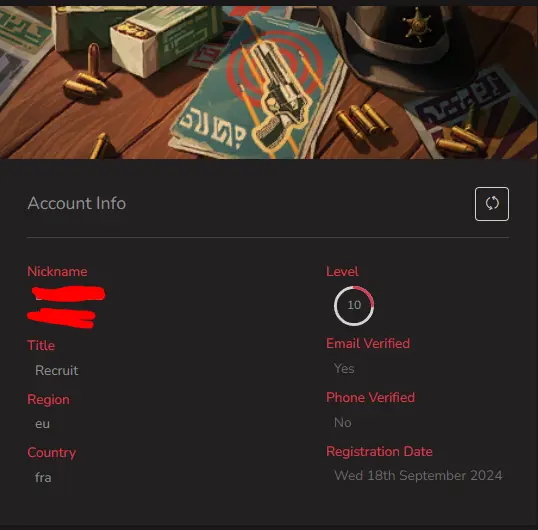Select the Region label
Viewport: 538px width, 530px height.
pyautogui.click(x=48, y=400)
